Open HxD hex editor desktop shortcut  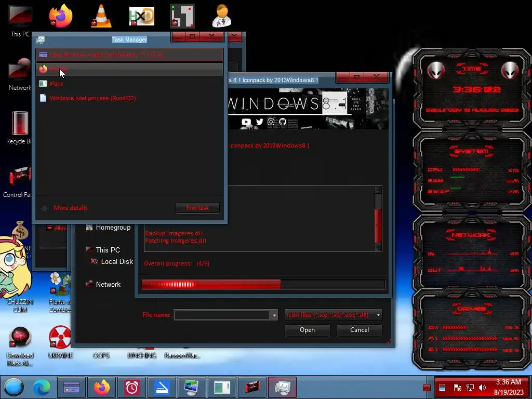pyautogui.click(x=142, y=16)
